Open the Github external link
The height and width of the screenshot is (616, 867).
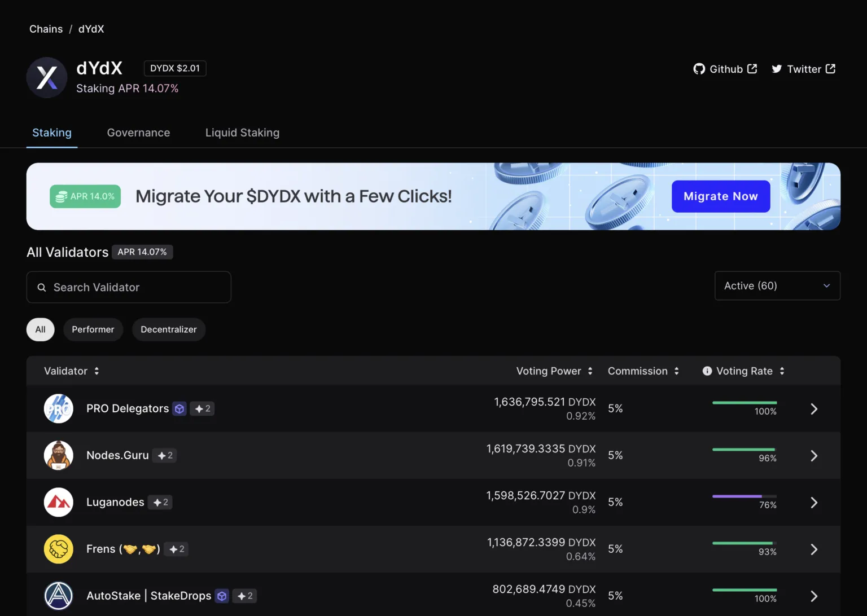[725, 69]
